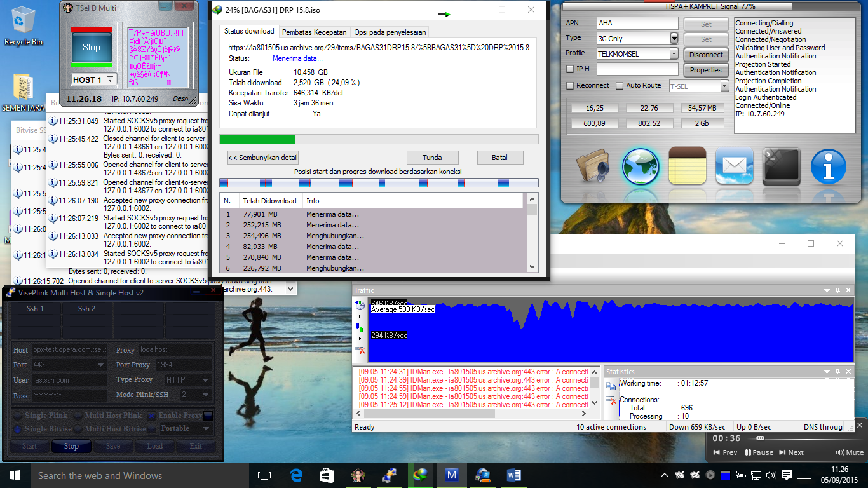Open the Type dropdown showing 3G Only
Image resolution: width=868 pixels, height=488 pixels.
pyautogui.click(x=674, y=39)
